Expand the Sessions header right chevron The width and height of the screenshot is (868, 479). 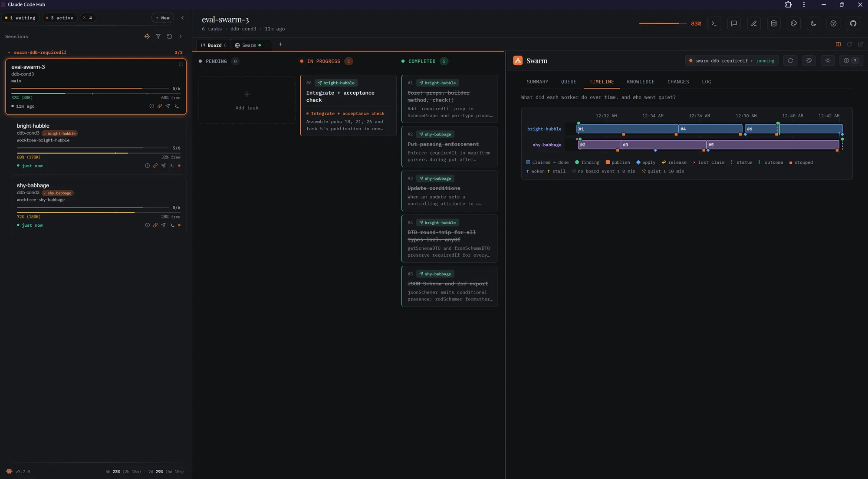point(181,36)
